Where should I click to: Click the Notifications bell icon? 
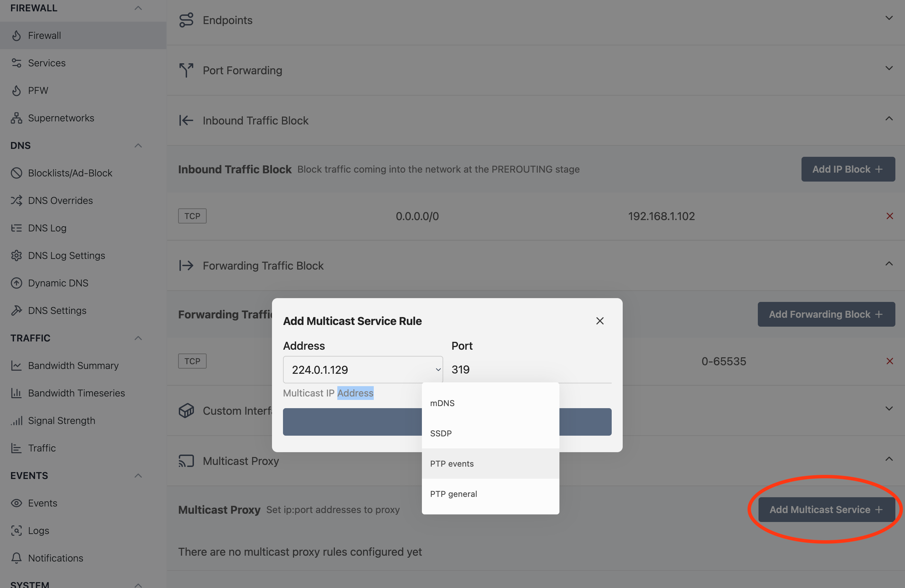17,558
